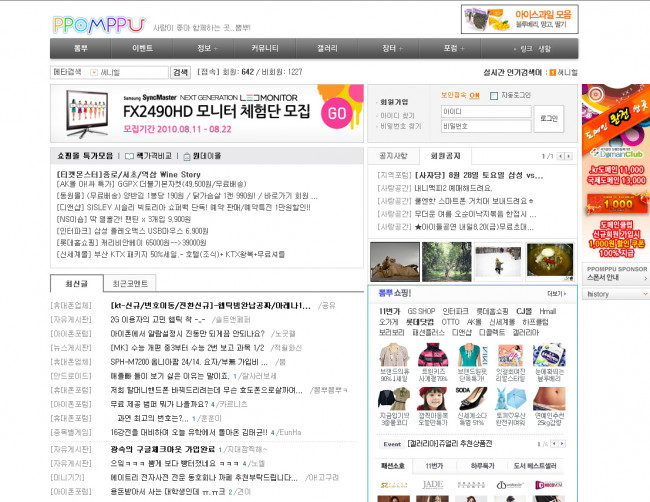Open the CJ몰 shop link
This screenshot has height=502, width=650.
pyautogui.click(x=524, y=311)
